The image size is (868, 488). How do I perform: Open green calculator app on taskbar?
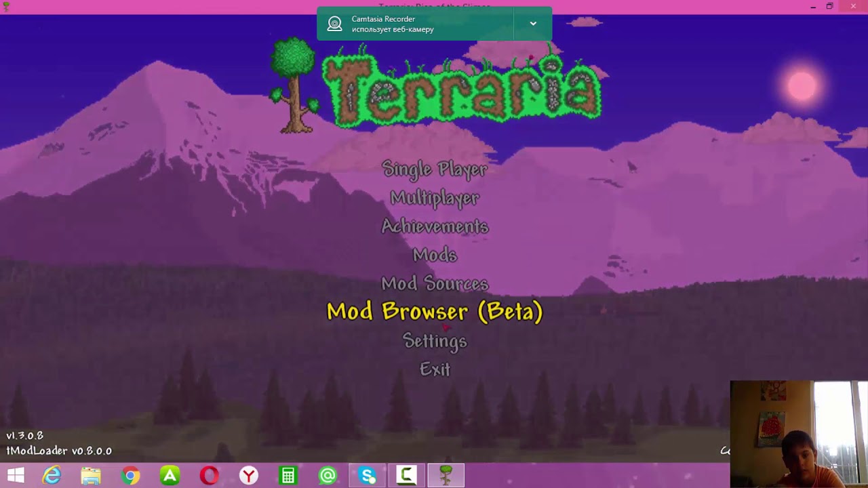click(288, 476)
